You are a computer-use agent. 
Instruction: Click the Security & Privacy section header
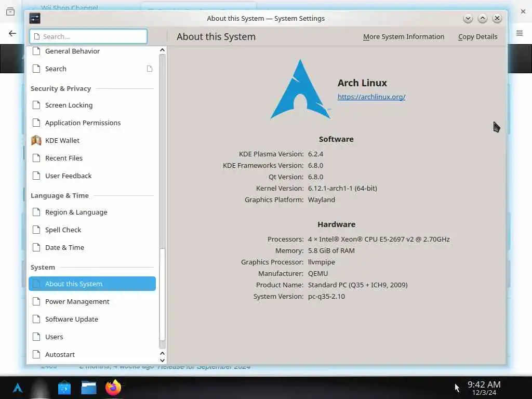tap(61, 88)
